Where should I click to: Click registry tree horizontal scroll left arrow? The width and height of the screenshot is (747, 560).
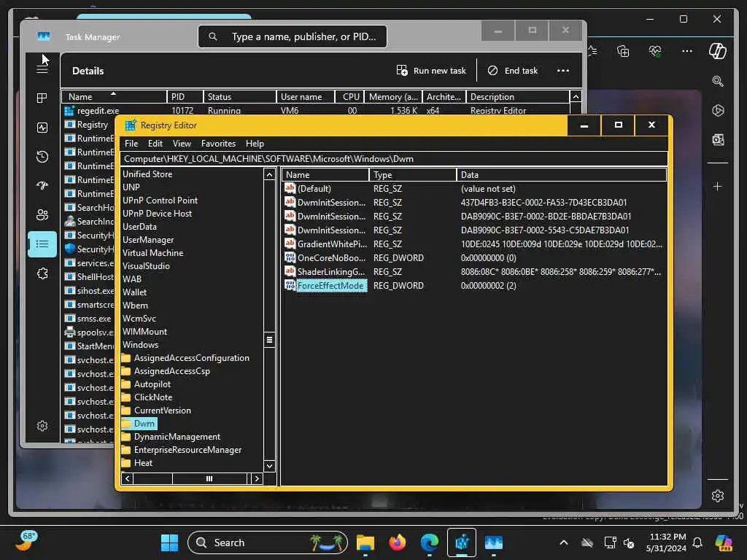point(127,478)
